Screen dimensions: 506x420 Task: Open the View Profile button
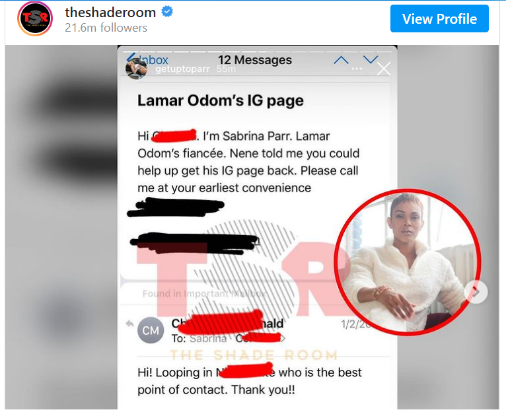tap(439, 18)
